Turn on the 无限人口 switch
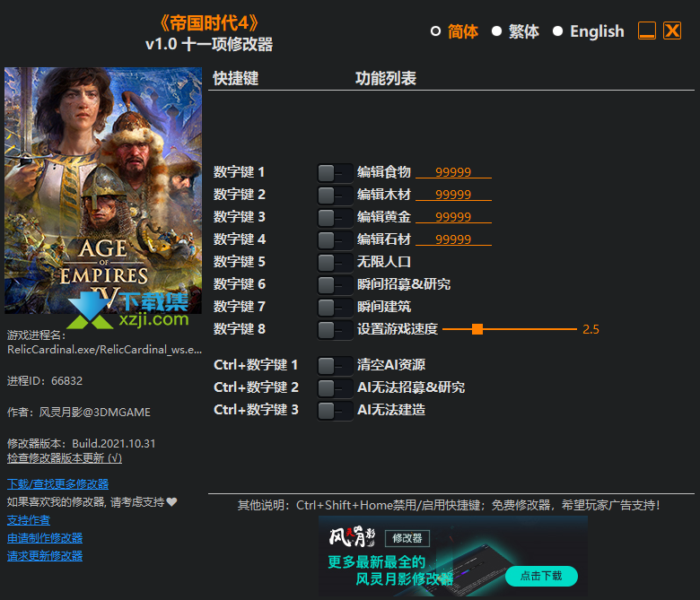700x600 pixels. [335, 263]
